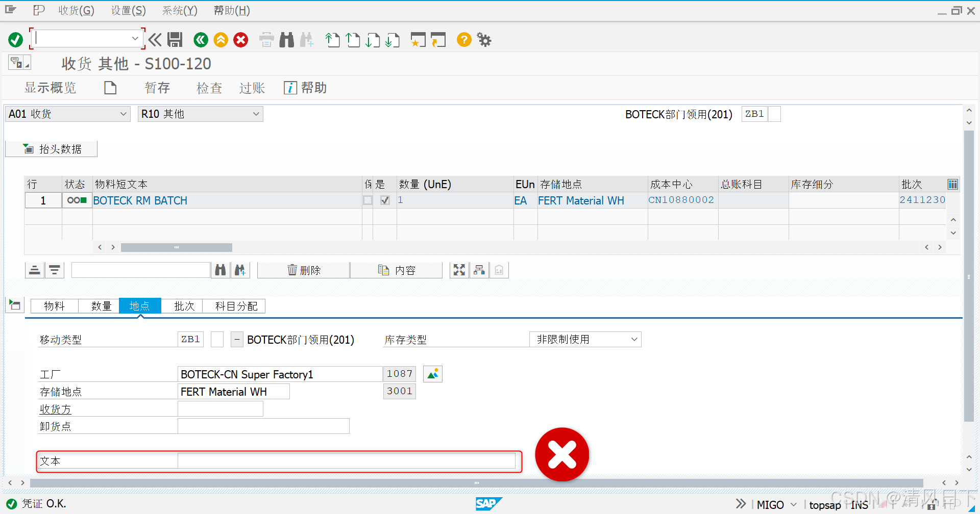Viewport: 980px width, 514px height.
Task: Click the green Back arrow icon
Action: pyautogui.click(x=201, y=39)
